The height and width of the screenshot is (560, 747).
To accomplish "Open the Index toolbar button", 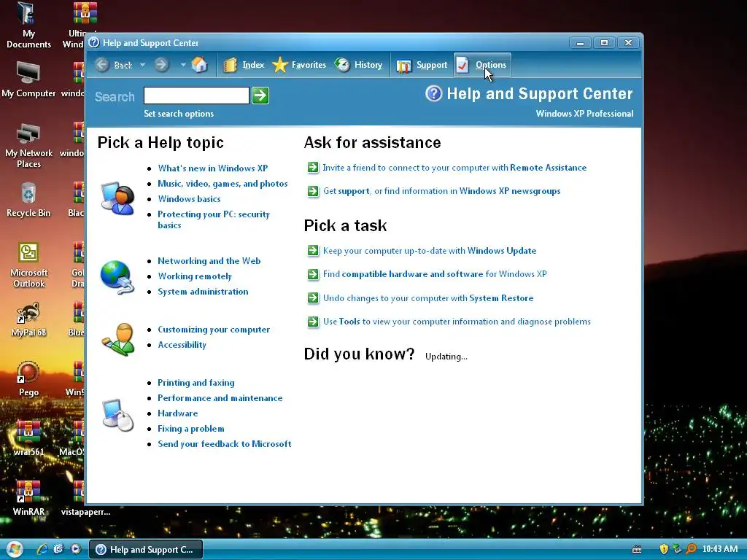I will tap(244, 65).
